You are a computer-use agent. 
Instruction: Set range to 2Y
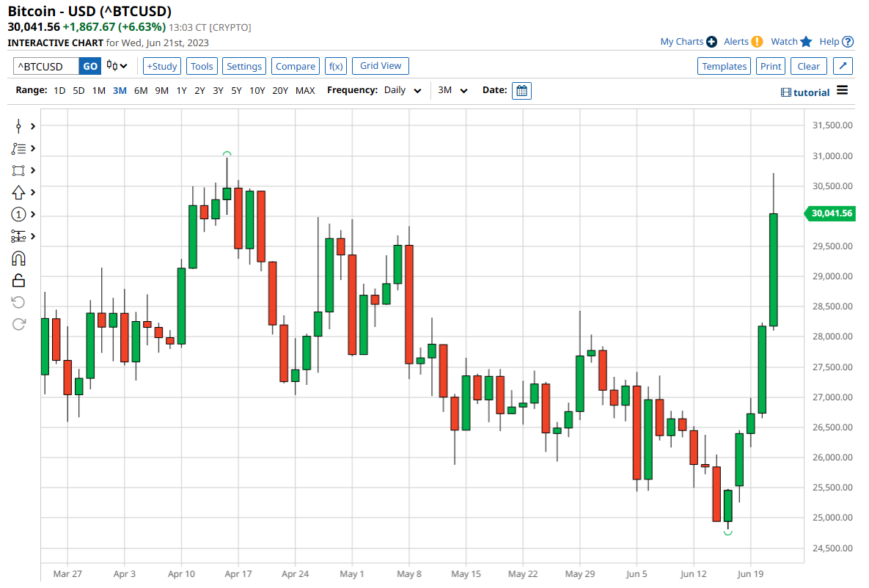(x=199, y=90)
